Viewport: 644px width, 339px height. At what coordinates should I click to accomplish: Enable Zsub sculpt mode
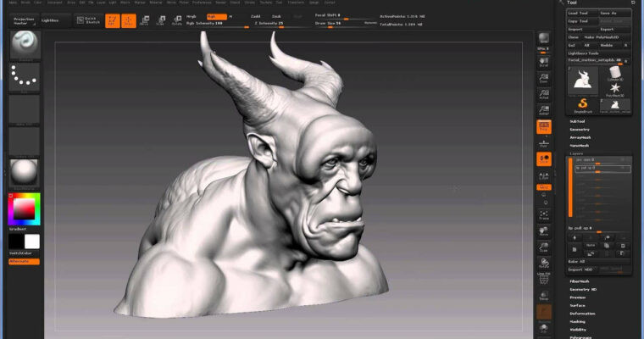pos(276,16)
